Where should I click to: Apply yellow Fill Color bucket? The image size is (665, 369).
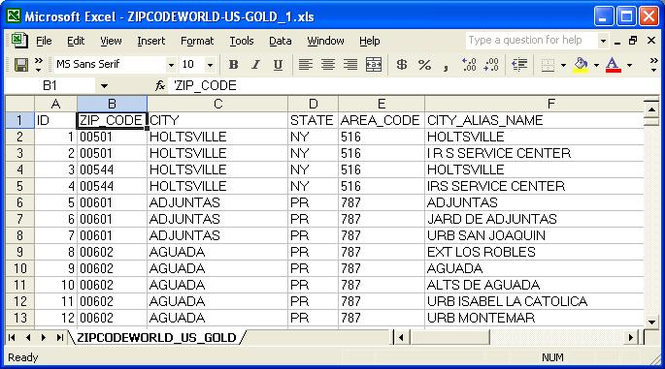click(581, 65)
